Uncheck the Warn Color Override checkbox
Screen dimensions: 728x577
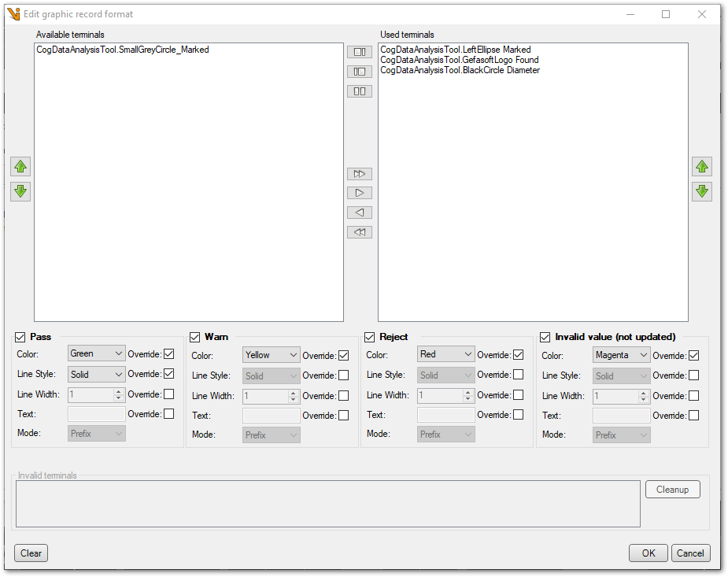344,356
